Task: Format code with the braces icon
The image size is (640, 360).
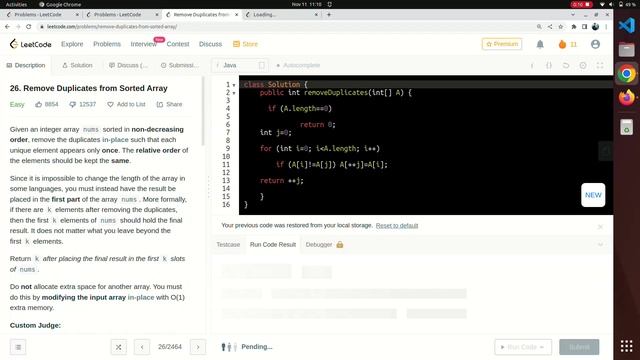Action: [x=549, y=65]
